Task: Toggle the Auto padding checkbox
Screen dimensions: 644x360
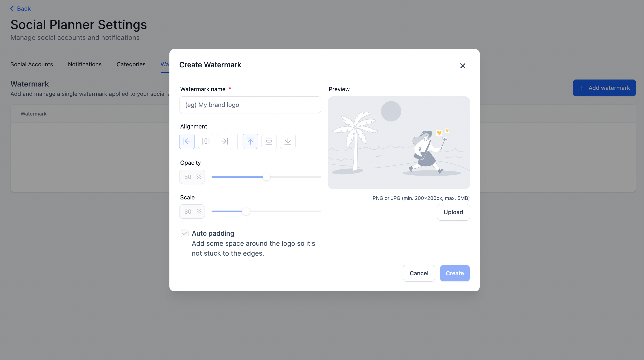Action: tap(184, 233)
